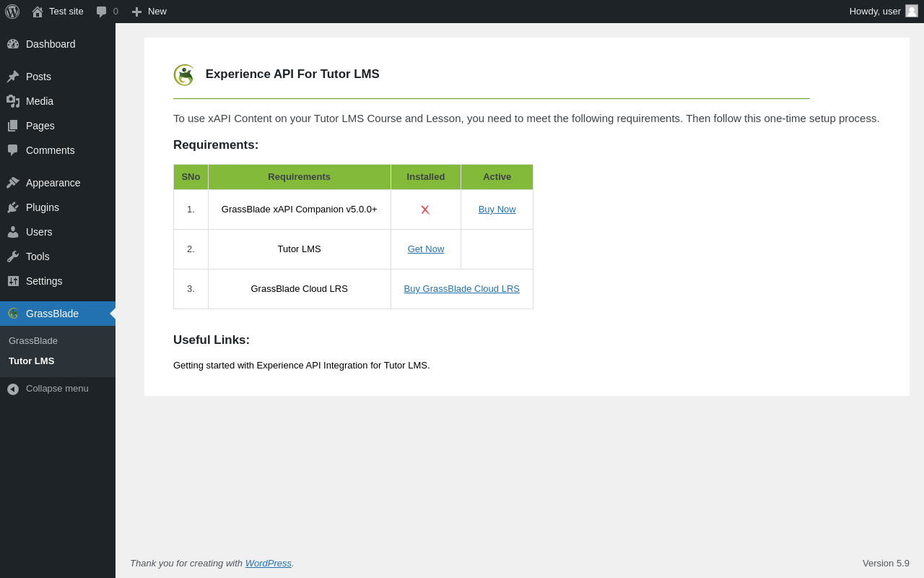Screen dimensions: 924x578
Task: Click the Requirements: heading above the table
Action: tap(216, 145)
